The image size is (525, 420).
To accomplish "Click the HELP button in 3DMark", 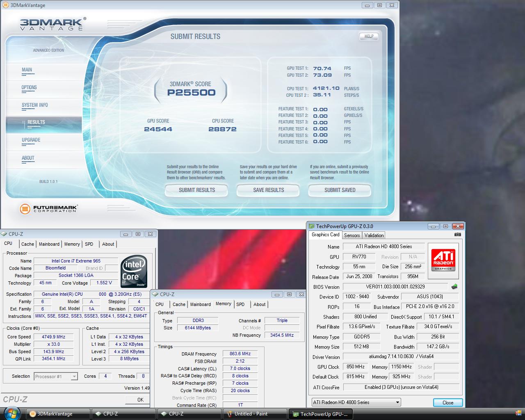I will 369,36.
